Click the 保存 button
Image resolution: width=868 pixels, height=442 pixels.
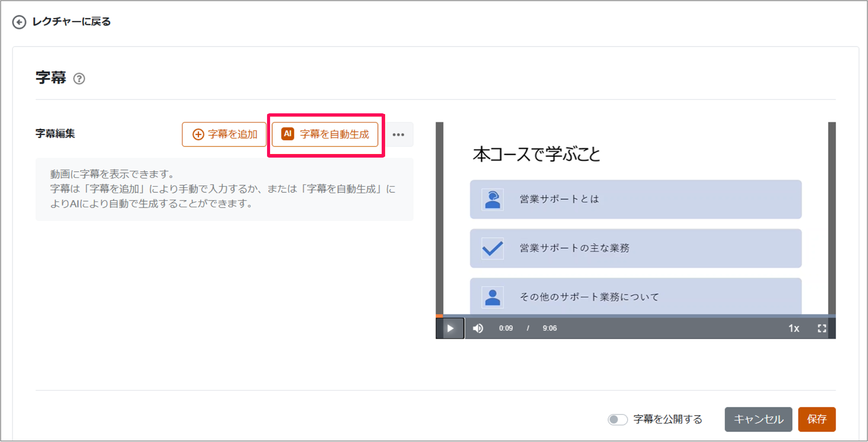[817, 419]
